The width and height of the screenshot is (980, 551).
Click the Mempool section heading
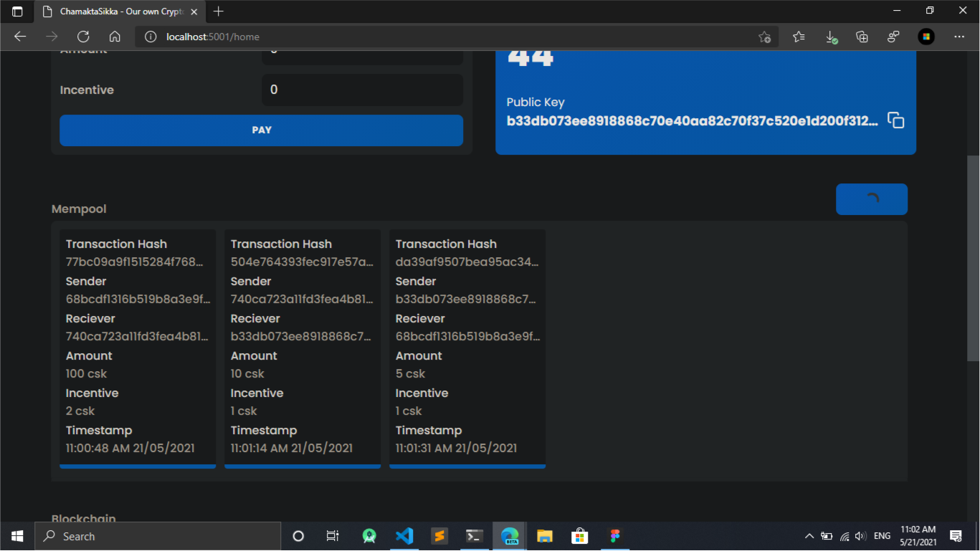79,209
